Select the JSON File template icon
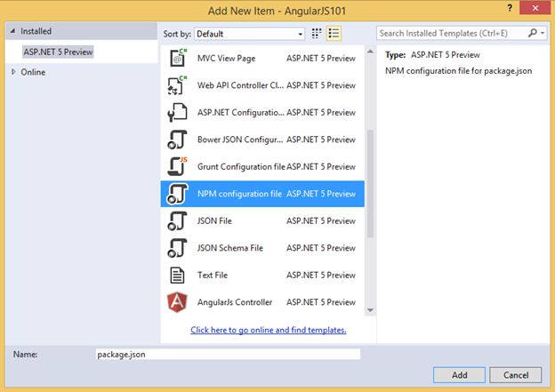 point(177,221)
